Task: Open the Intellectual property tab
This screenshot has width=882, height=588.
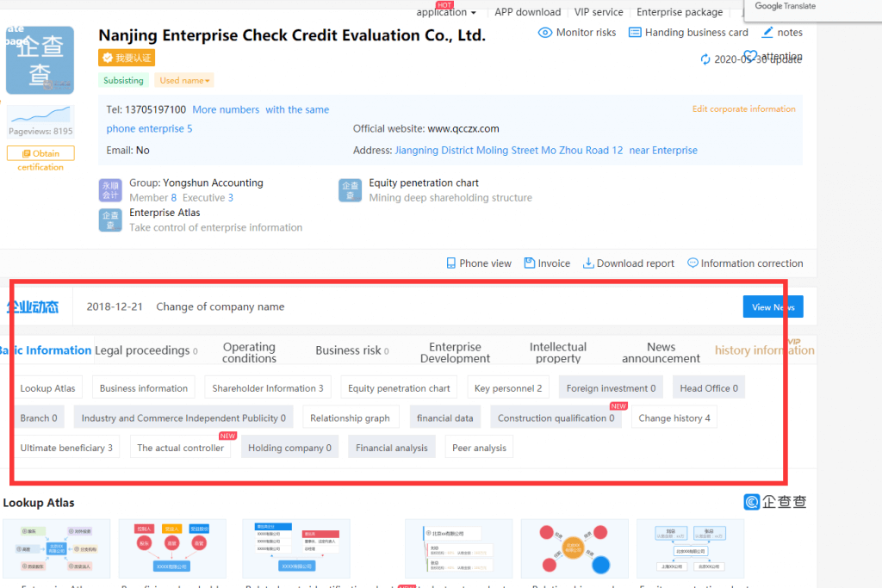Action: pyautogui.click(x=557, y=353)
